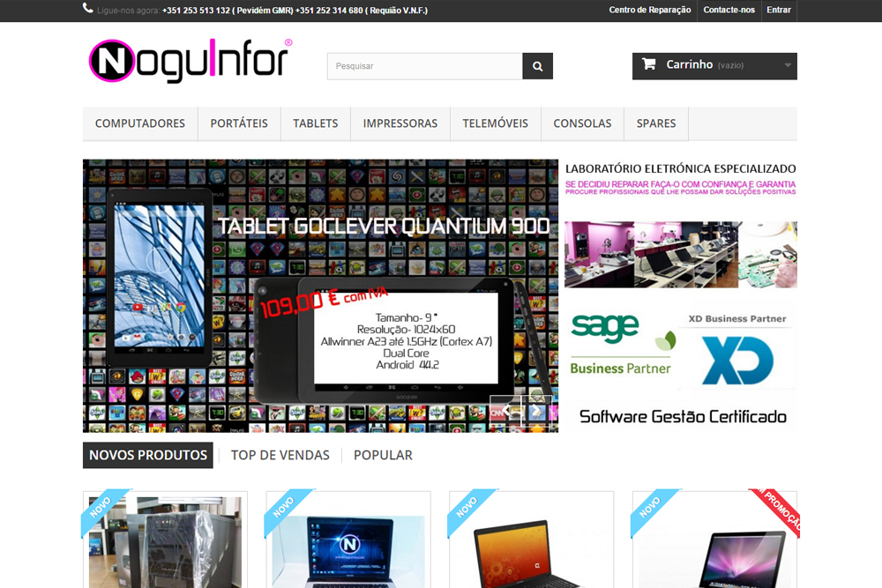Open the Impressoras category
This screenshot has width=882, height=588.
(x=400, y=123)
